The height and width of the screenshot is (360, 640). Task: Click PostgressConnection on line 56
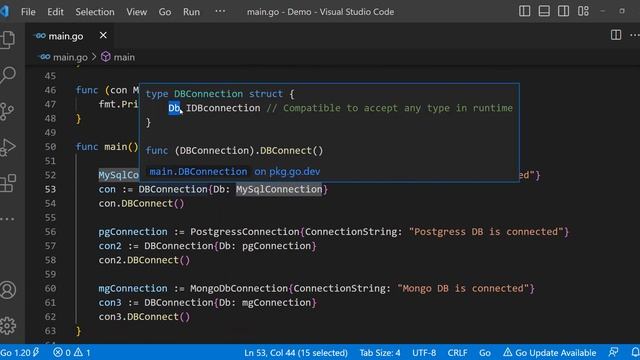point(244,232)
